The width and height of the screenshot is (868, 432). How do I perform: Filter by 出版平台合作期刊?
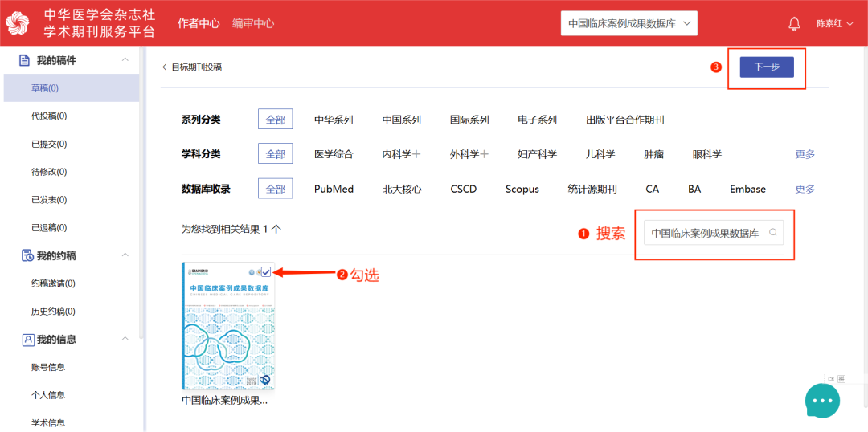click(x=625, y=120)
